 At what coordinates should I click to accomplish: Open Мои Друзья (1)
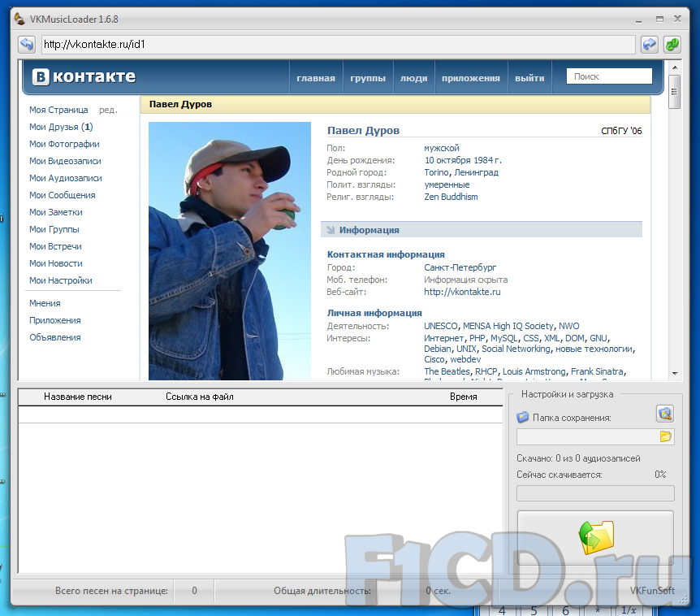61,127
